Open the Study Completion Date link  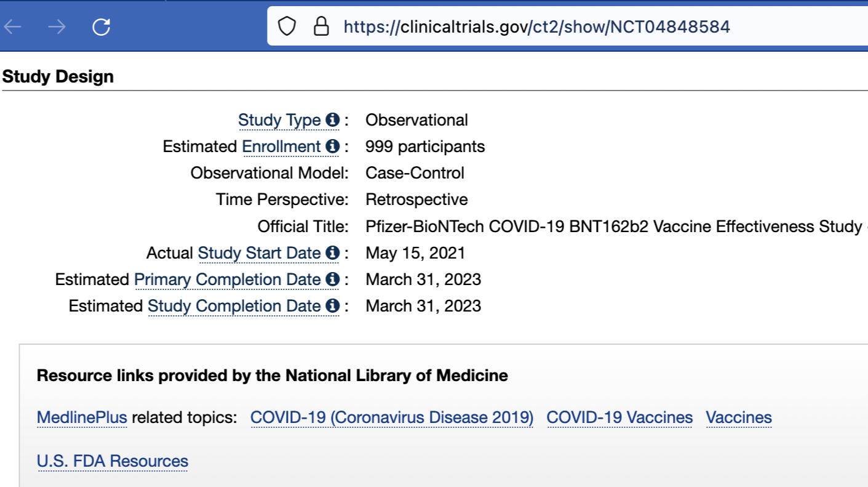(x=234, y=306)
